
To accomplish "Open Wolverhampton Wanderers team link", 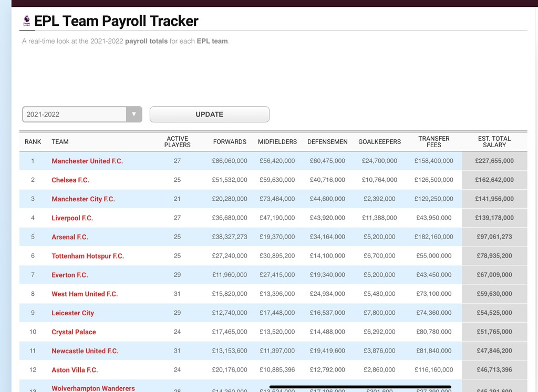I will coord(94,388).
